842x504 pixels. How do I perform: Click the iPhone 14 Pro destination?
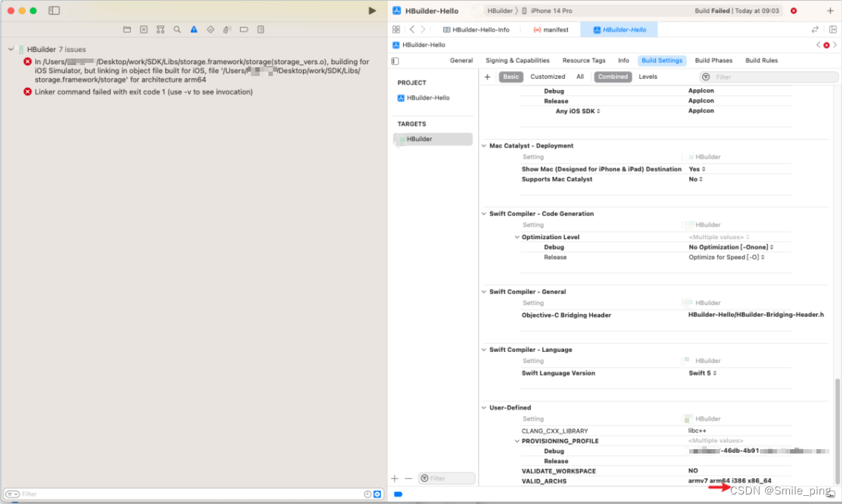point(546,11)
